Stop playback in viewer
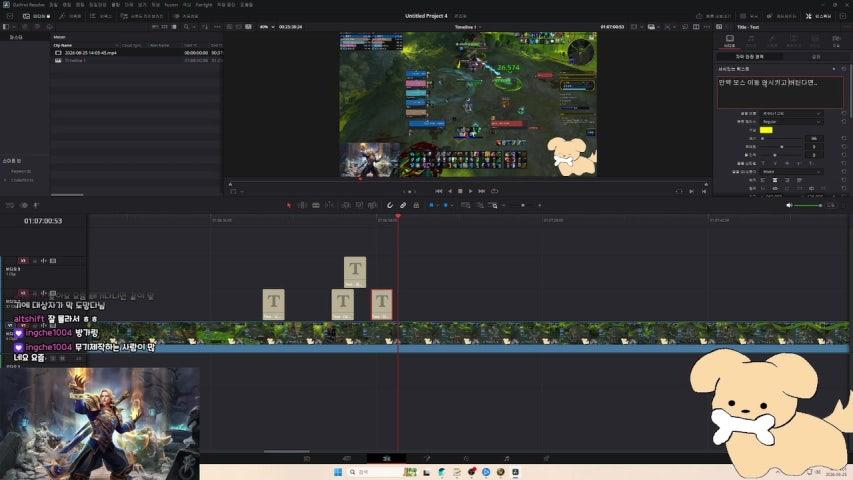The height and width of the screenshot is (480, 853). coord(460,191)
